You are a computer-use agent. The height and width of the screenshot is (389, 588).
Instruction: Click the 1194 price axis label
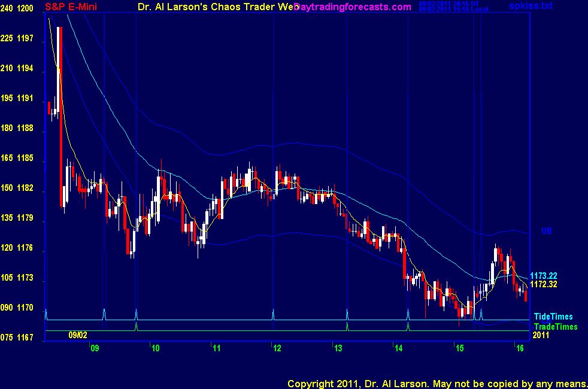[x=25, y=68]
